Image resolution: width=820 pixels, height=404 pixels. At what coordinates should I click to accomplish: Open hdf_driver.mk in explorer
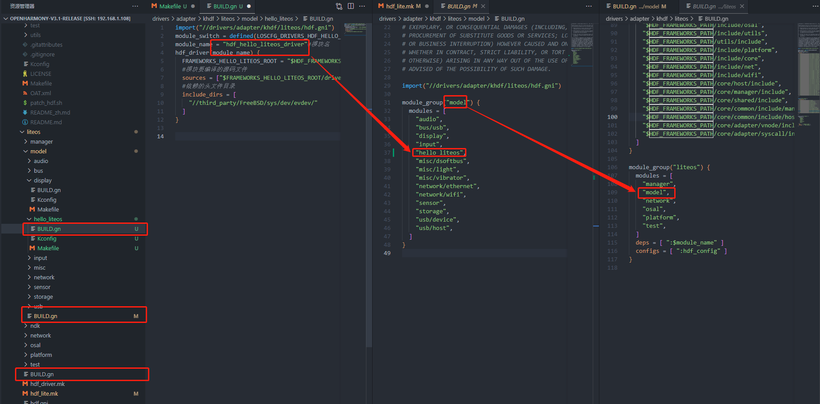(47, 384)
